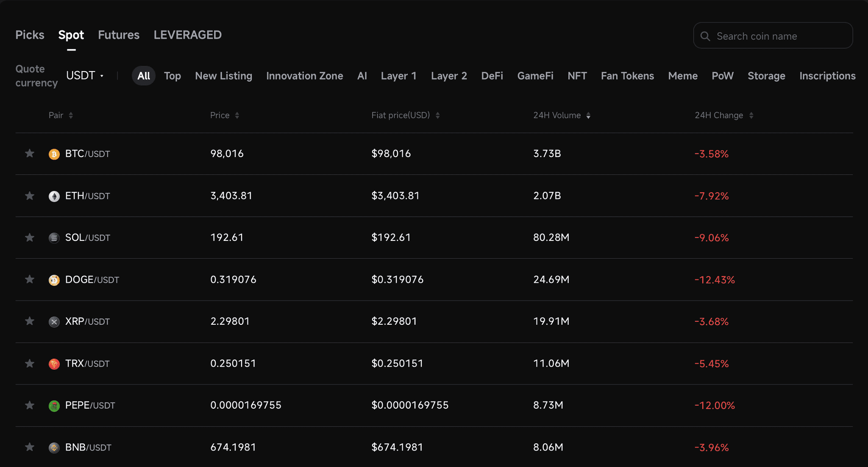Open the PEPE/USDT pair name
Screen dimensions: 868x467
click(x=90, y=405)
